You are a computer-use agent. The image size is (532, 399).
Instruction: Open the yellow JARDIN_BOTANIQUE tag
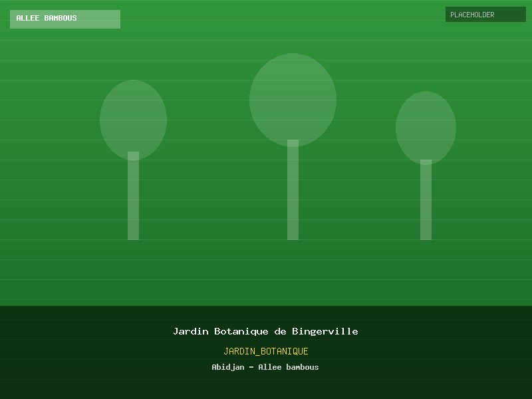[265, 351]
